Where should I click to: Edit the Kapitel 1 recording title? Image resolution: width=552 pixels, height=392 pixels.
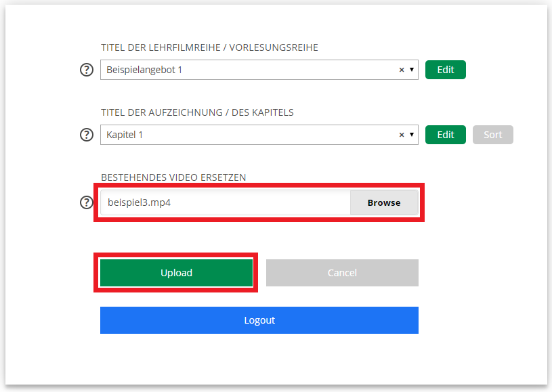[446, 135]
